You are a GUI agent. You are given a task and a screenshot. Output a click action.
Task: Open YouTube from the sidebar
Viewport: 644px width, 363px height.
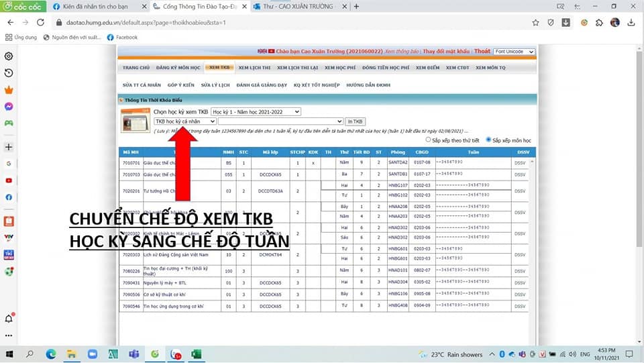pyautogui.click(x=9, y=180)
